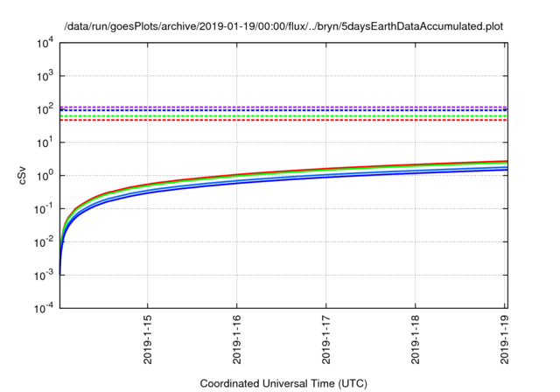Viewport: 560px width, 392px height.
Task: Click the 2019-1-19 date tick label
Action: coord(504,339)
